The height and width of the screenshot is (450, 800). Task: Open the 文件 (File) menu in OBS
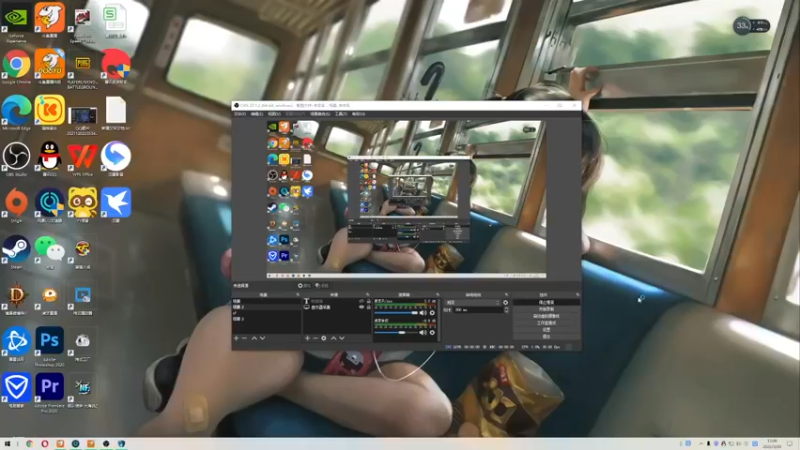click(x=240, y=114)
